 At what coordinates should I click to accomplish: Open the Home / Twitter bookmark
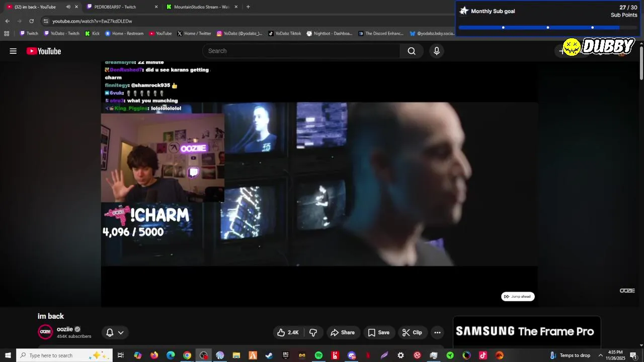coord(194,34)
